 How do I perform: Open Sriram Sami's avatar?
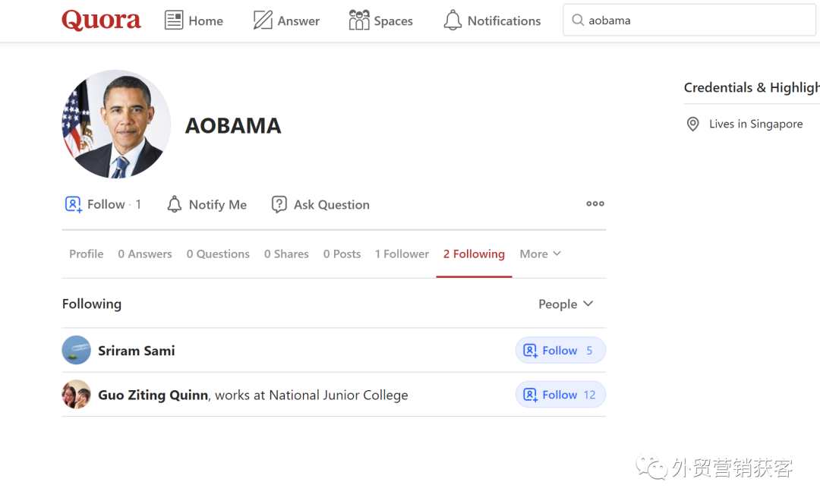(x=77, y=350)
